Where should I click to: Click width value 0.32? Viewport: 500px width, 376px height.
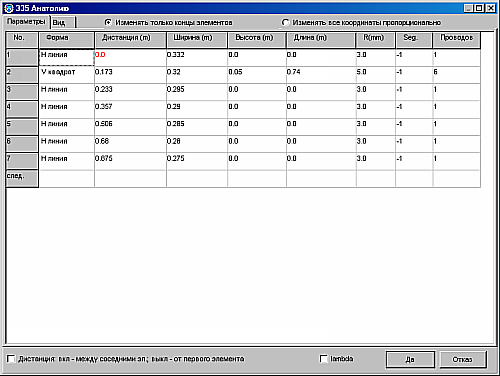point(197,75)
